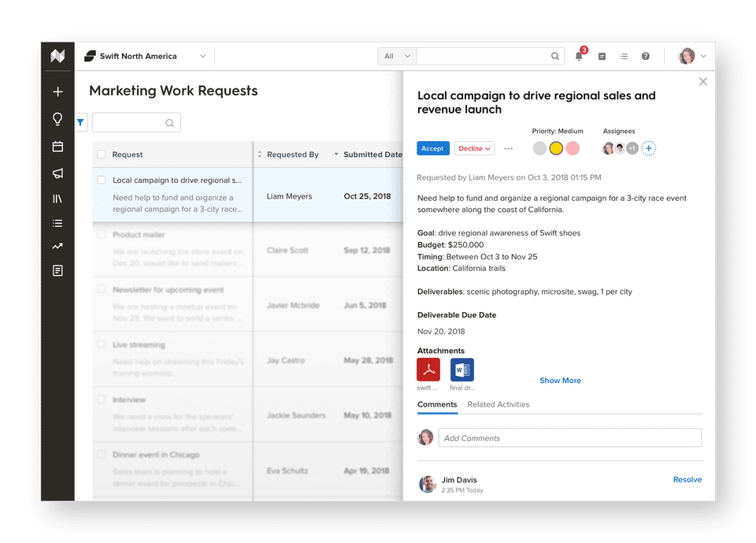Click the Swift brand logo icon

click(x=90, y=56)
